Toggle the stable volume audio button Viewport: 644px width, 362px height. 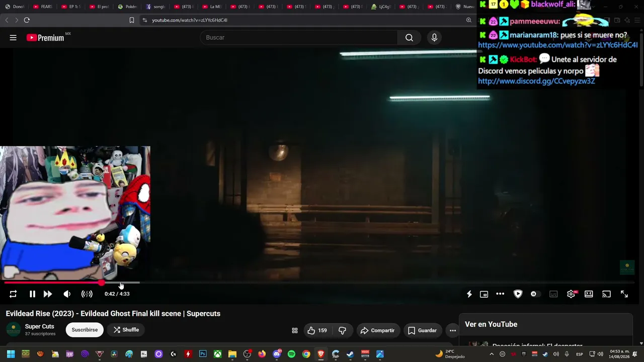[87, 294]
